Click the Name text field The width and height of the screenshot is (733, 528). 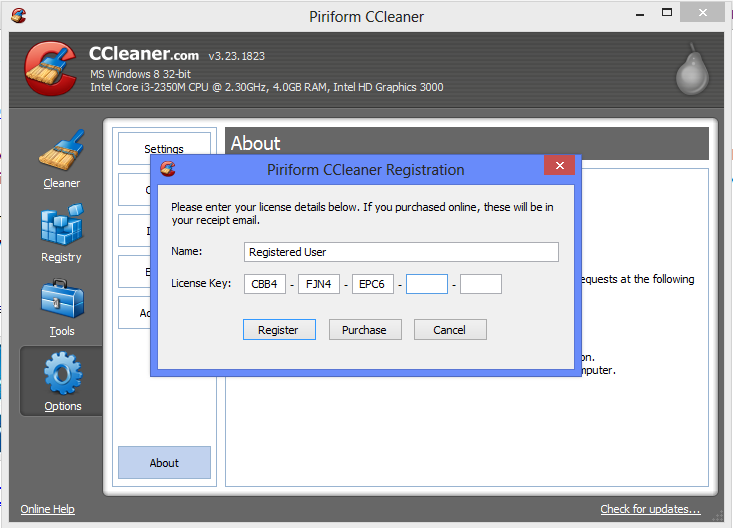pyautogui.click(x=401, y=252)
